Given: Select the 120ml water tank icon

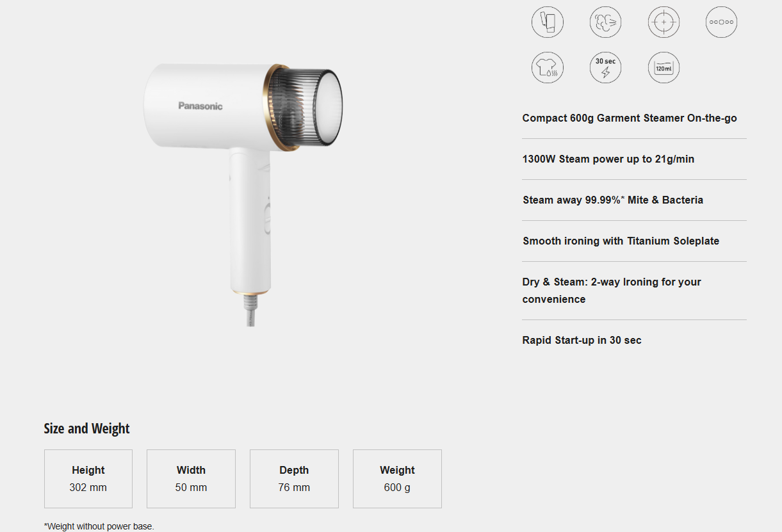Looking at the screenshot, I should 664,67.
